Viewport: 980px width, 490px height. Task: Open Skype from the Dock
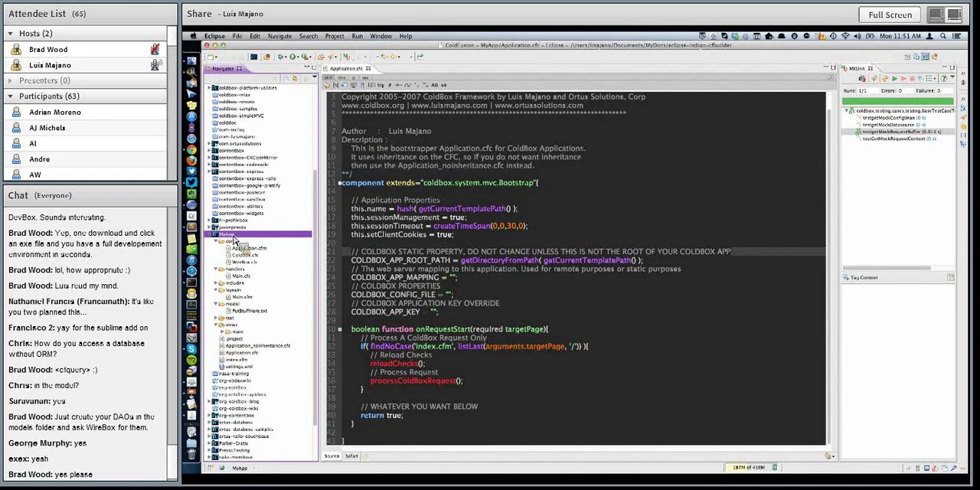click(191, 349)
